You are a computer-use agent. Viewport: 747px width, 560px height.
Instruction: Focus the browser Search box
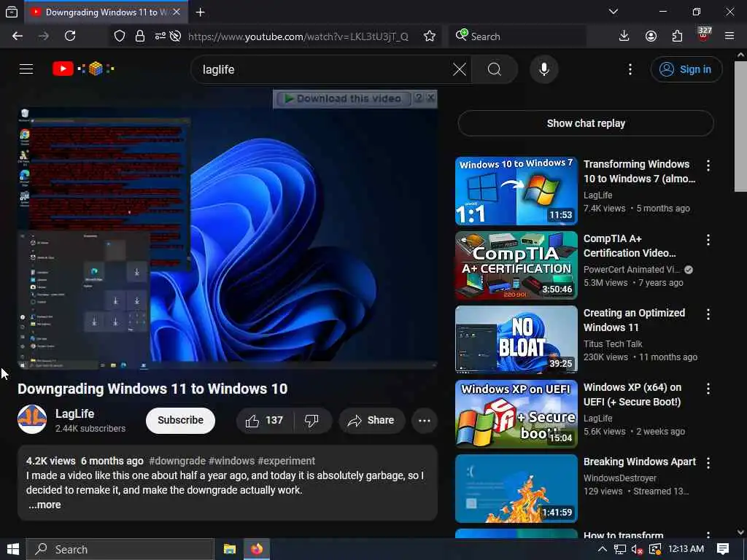(517, 36)
